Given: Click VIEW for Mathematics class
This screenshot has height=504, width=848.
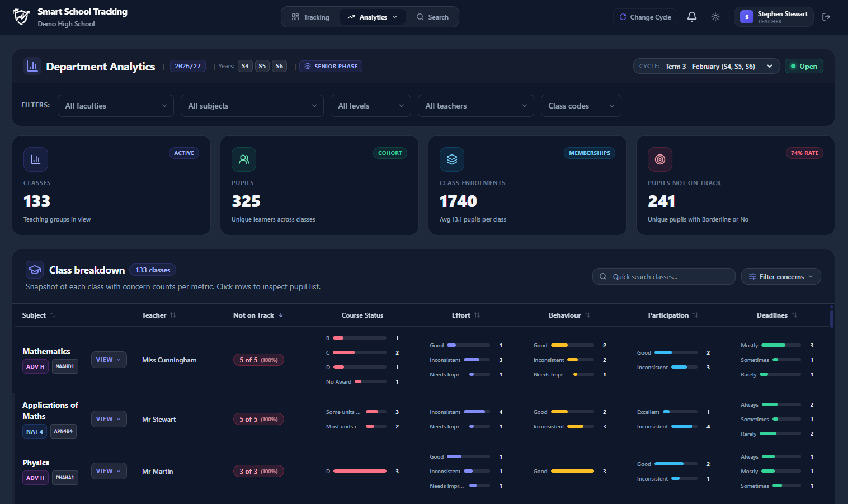Looking at the screenshot, I should (109, 360).
